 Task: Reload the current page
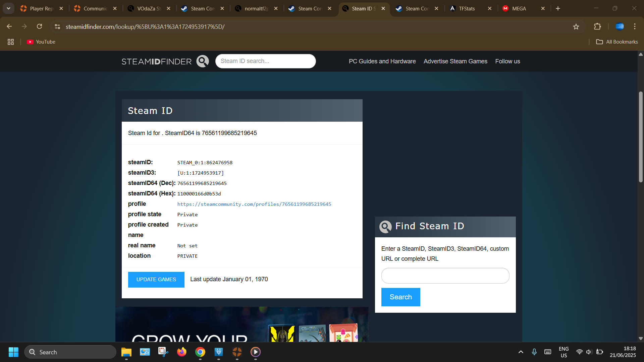tap(40, 26)
